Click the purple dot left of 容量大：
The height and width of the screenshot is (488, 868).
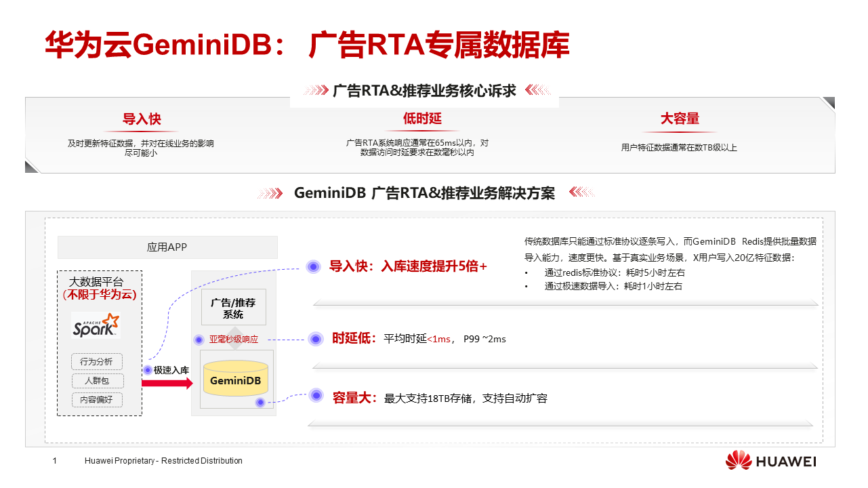[316, 394]
